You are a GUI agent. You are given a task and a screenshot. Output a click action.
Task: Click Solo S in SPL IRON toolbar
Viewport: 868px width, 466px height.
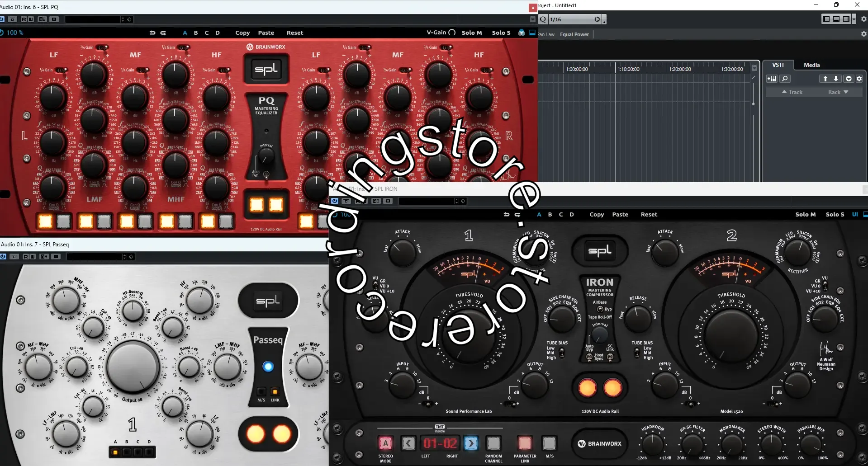pyautogui.click(x=835, y=214)
